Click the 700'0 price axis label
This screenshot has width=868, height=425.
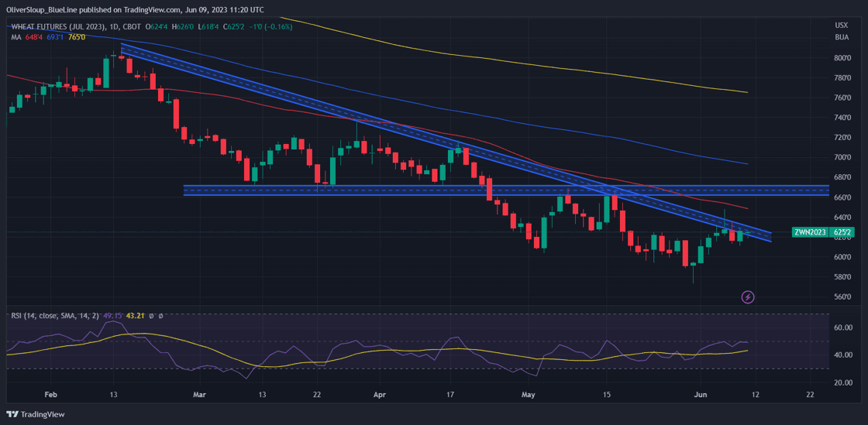click(844, 157)
